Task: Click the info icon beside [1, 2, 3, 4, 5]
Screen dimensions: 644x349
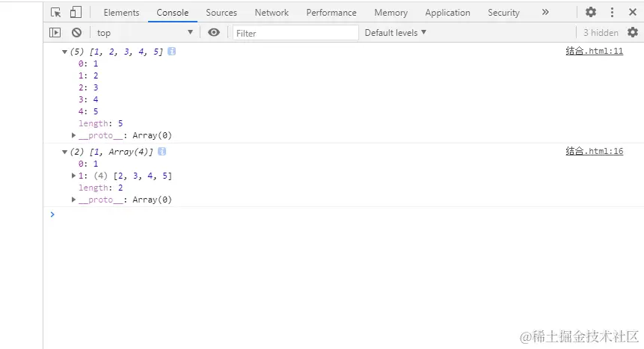Action: point(172,52)
